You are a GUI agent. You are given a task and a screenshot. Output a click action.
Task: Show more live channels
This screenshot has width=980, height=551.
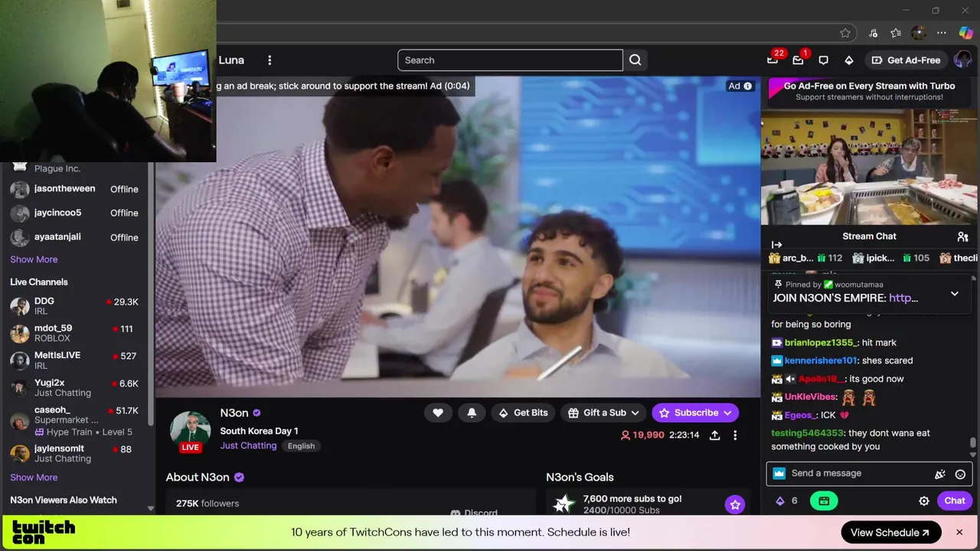click(34, 478)
